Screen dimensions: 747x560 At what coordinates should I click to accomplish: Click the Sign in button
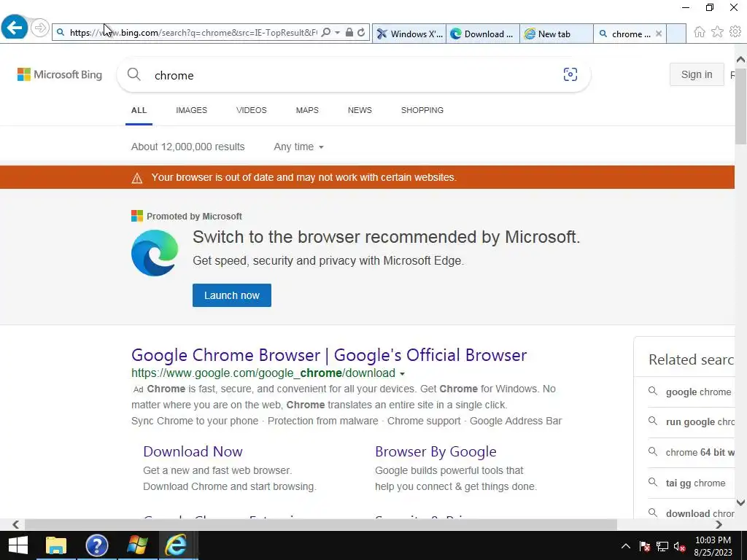(697, 74)
